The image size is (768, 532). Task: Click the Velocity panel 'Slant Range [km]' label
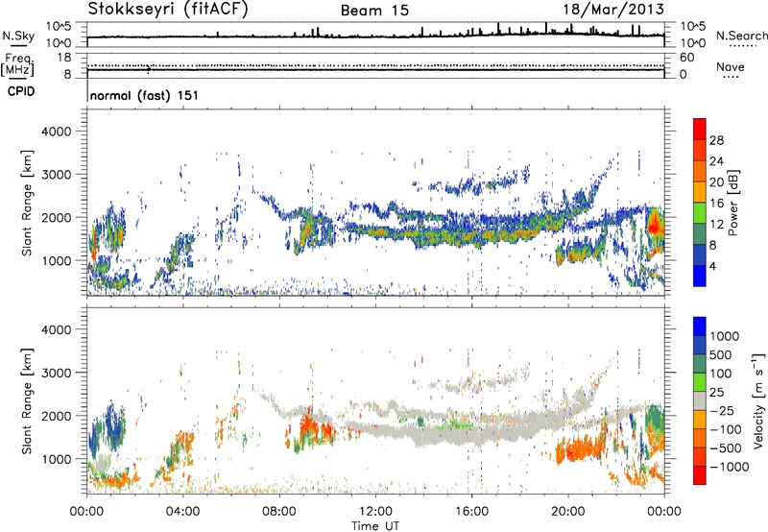click(x=27, y=400)
